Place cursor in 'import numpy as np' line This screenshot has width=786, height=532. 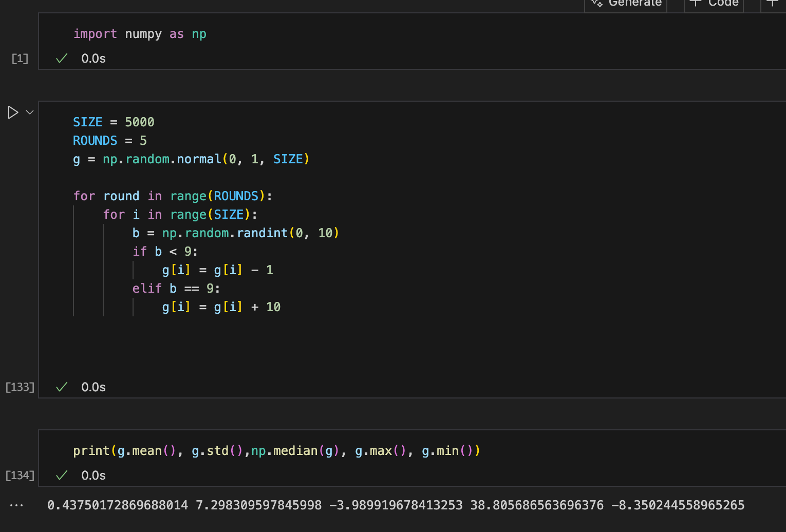pos(140,34)
